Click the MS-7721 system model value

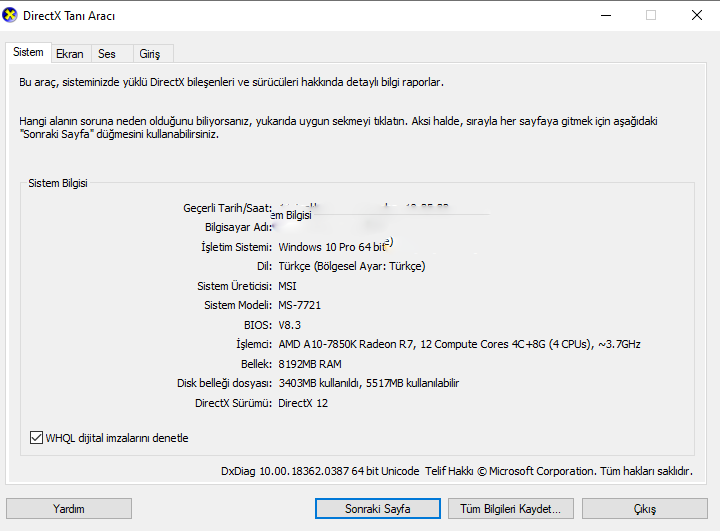point(299,305)
